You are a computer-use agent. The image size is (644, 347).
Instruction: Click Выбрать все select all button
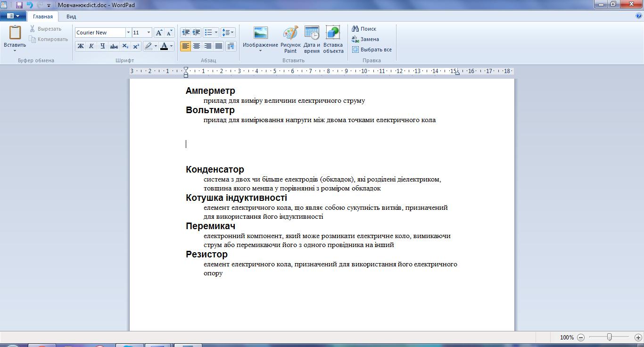(x=372, y=50)
